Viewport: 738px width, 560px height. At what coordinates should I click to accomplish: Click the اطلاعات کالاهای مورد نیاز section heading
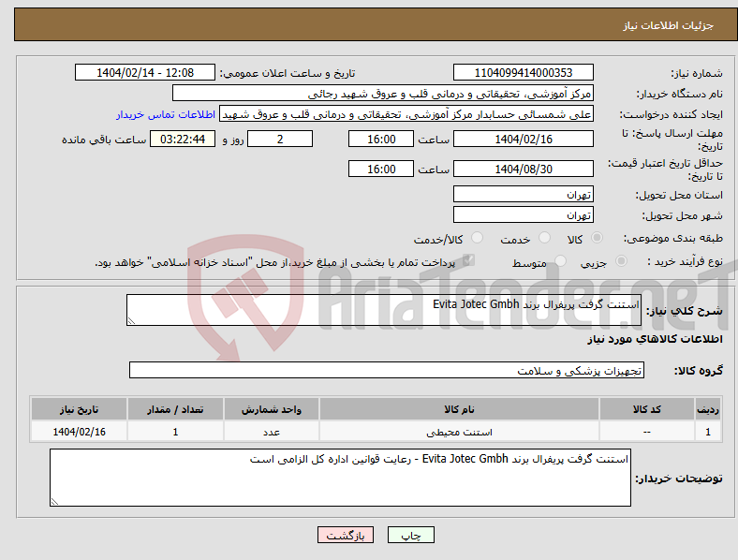pos(655,339)
